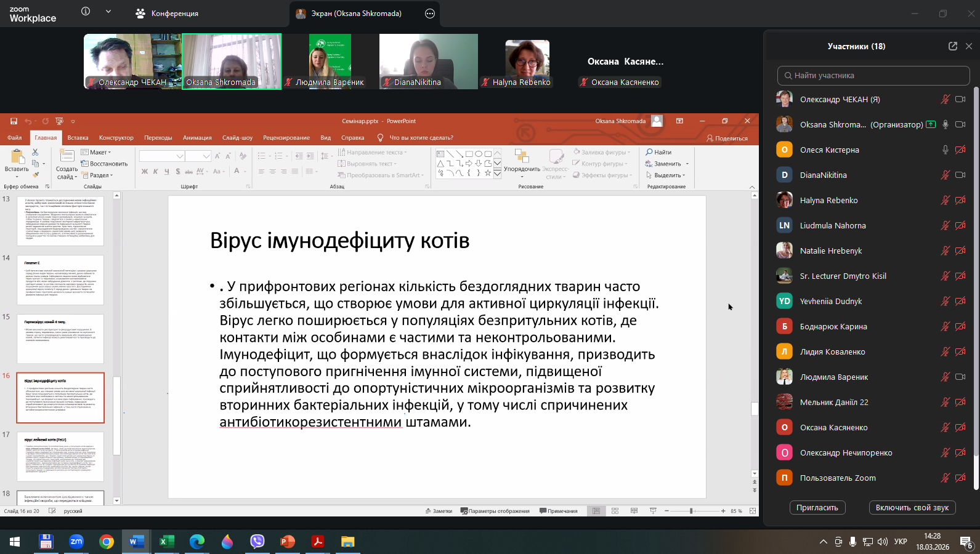Open Reading view in PowerPoint status bar
This screenshot has height=554, width=980.
pyautogui.click(x=634, y=511)
